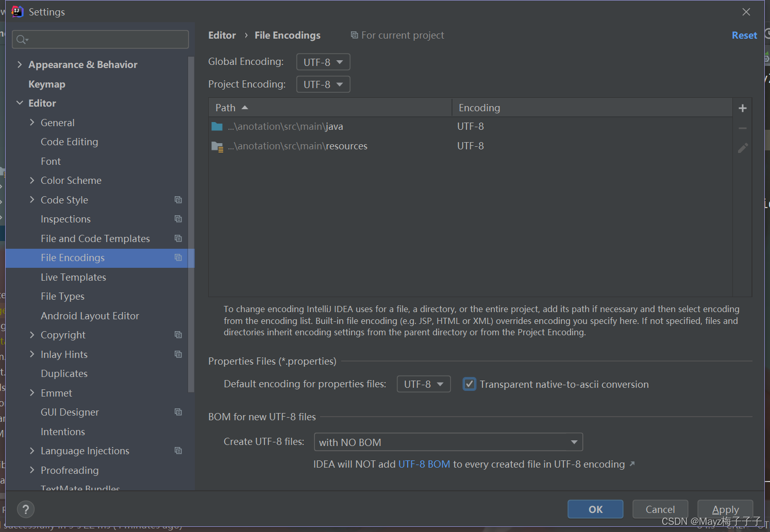Sort table by Path column header
This screenshot has width=770, height=532.
point(330,108)
